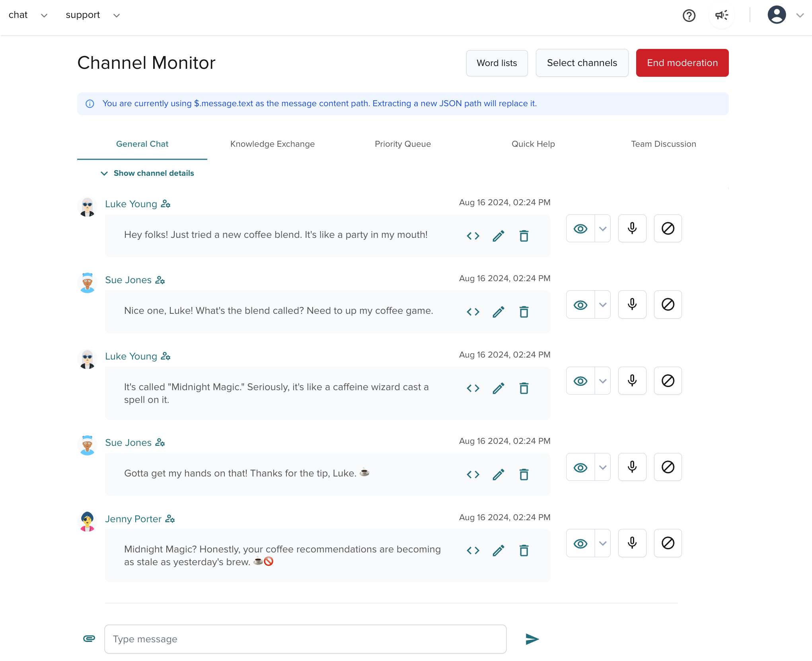Open the help question mark icon
The image size is (812, 661).
click(x=689, y=16)
